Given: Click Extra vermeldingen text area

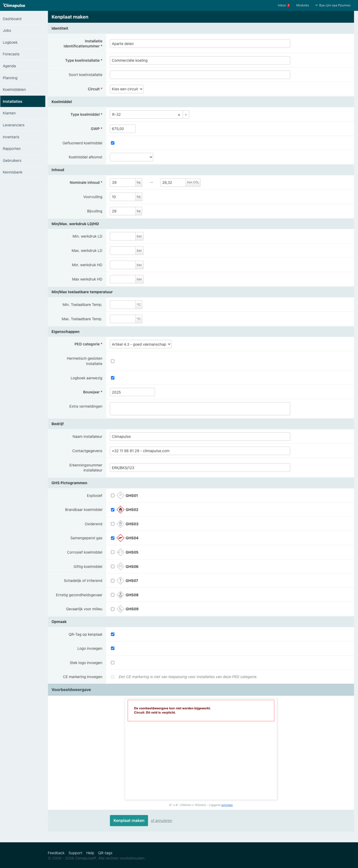Looking at the screenshot, I should (x=200, y=409).
